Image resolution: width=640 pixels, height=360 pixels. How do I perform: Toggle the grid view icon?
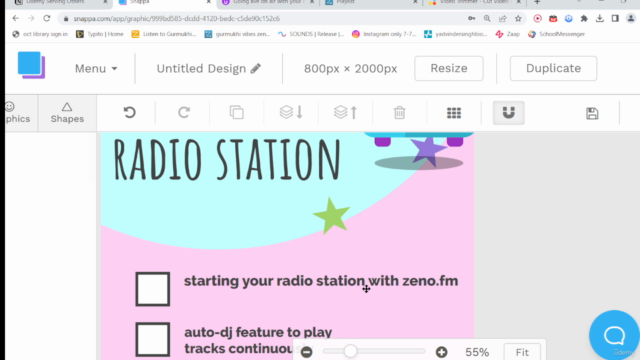(x=454, y=113)
